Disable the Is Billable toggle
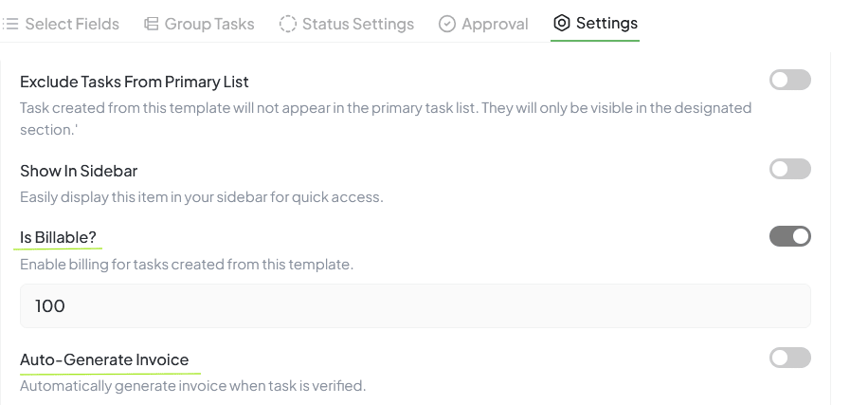This screenshot has height=405, width=868. click(x=789, y=235)
